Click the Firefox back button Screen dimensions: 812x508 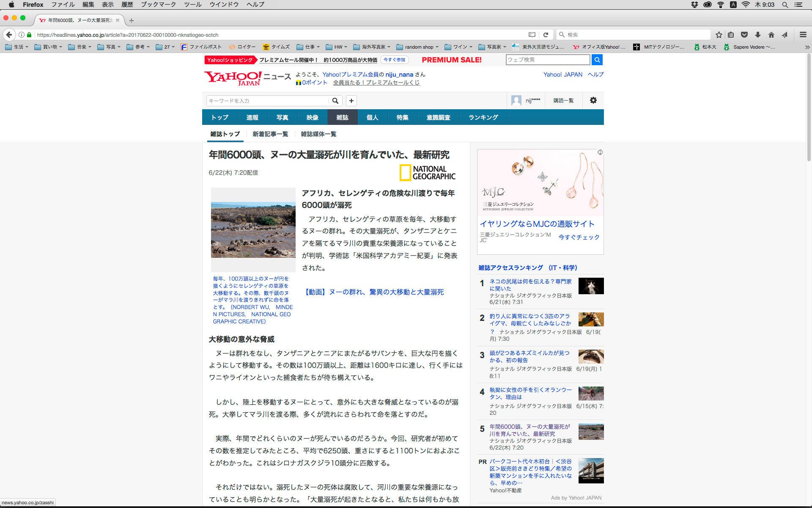point(9,35)
